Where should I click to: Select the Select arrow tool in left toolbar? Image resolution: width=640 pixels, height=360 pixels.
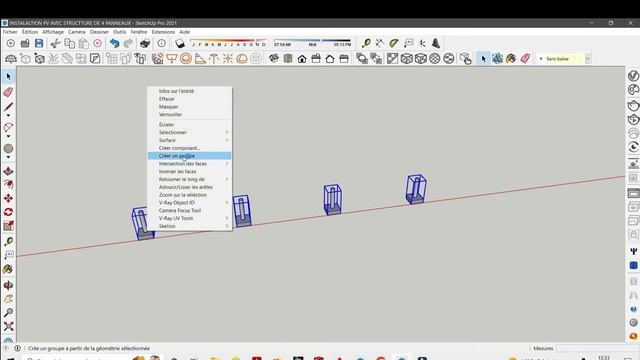[x=9, y=77]
